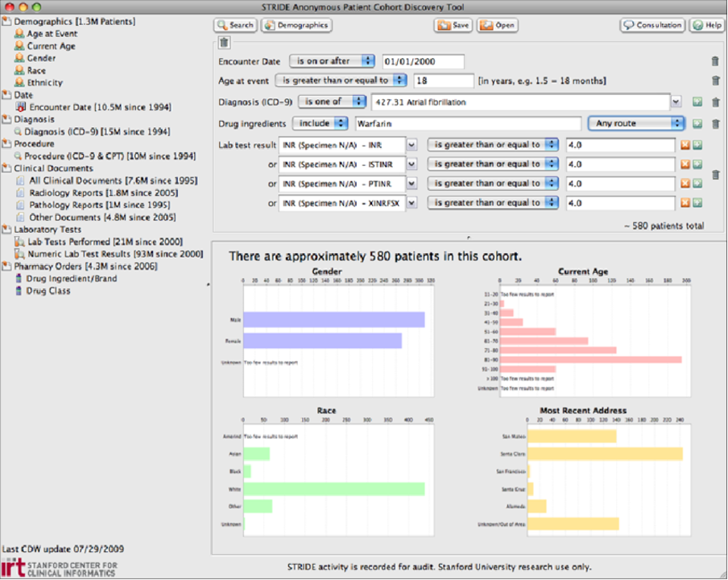
Task: Open INR - INR lab test selector arrow
Action: click(x=412, y=145)
